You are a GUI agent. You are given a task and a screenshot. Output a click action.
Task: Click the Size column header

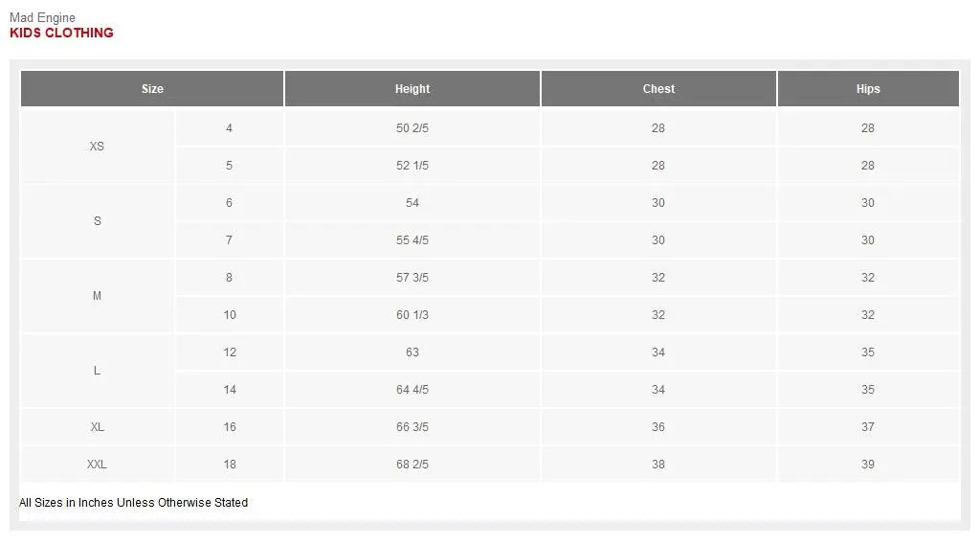point(152,89)
